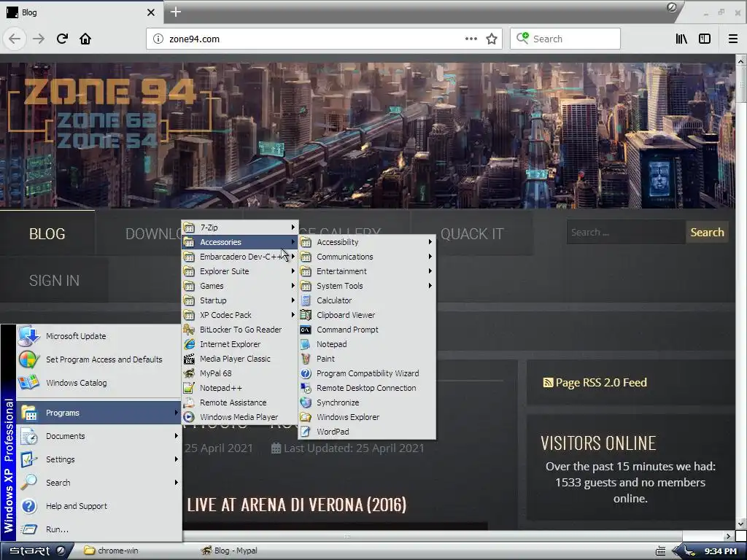Select the Accessories menu entry
The width and height of the screenshot is (747, 560).
(240, 242)
